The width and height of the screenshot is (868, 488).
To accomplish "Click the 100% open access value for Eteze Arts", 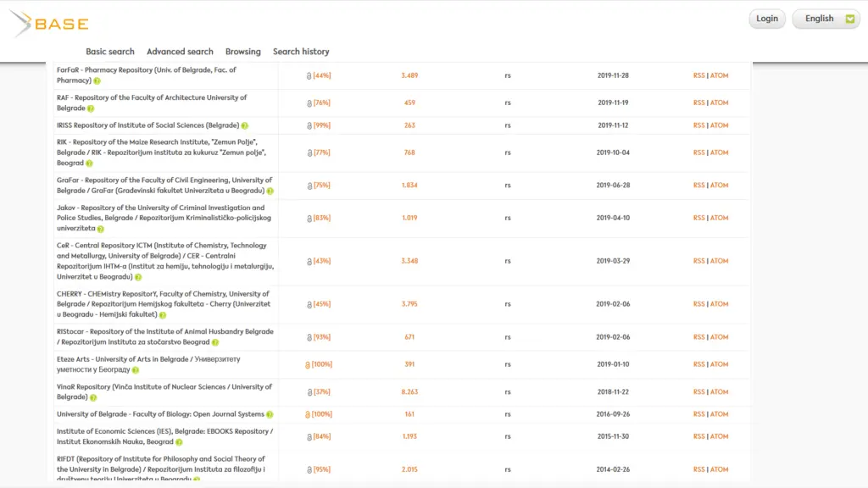I will [322, 364].
